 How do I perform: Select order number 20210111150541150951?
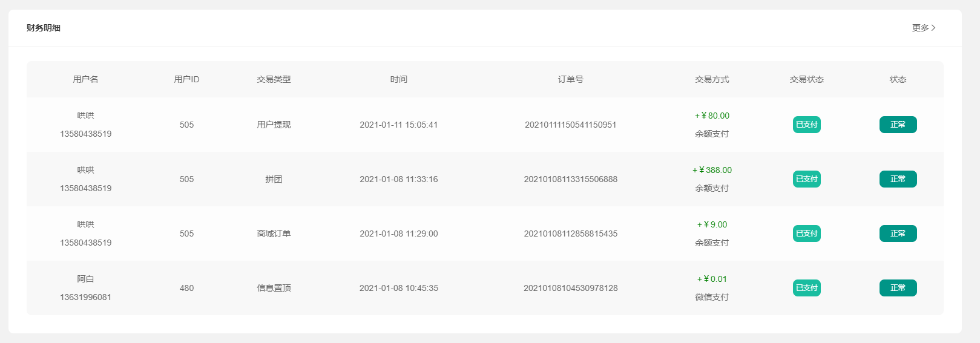tap(570, 125)
